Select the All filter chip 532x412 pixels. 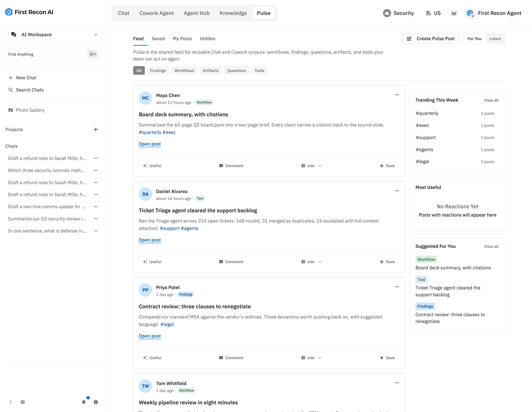coord(139,71)
